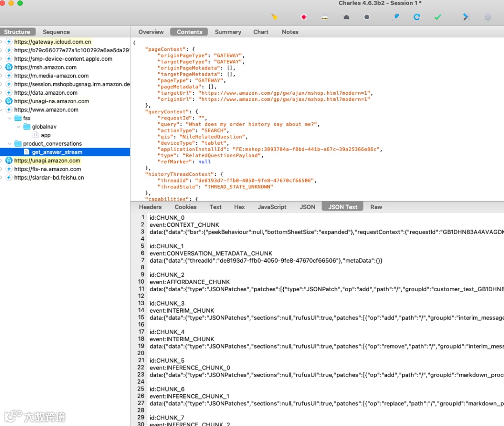Viewport: 504px width, 426px height.
Task: Click the Compose pen icon in toolbar
Action: (396, 17)
